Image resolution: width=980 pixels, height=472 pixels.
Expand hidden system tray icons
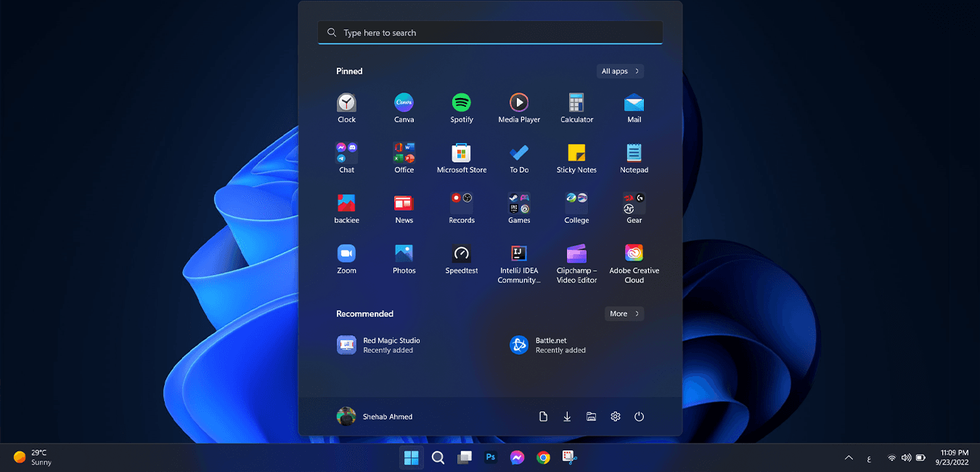849,457
